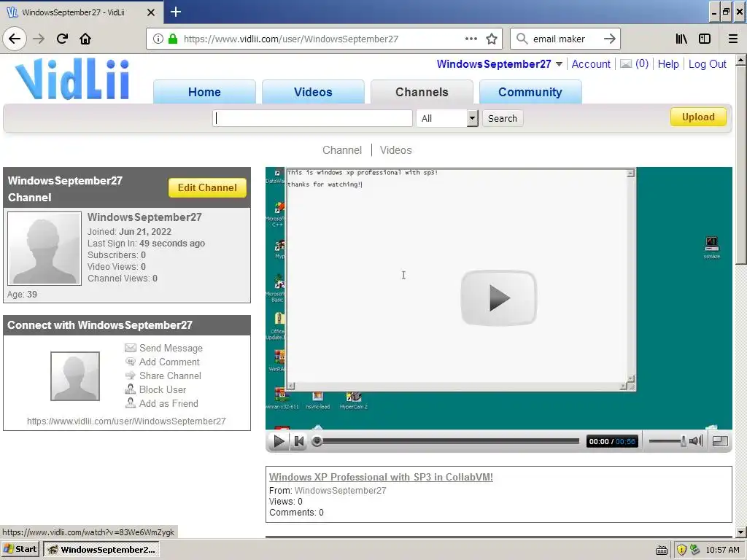
Task: Open a new browser tab
Action: tap(175, 12)
